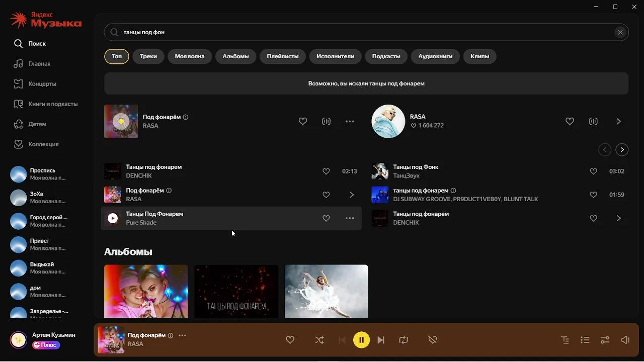Click the search input field

coord(366,32)
